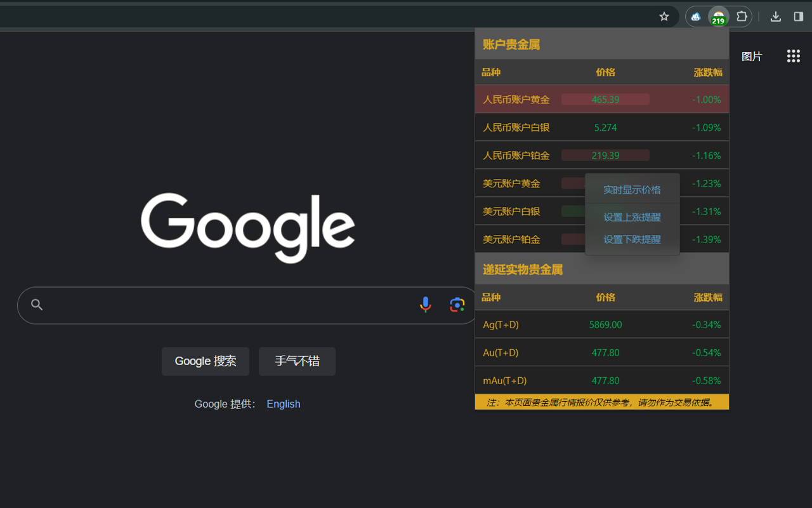Open the English language link
This screenshot has height=508, width=812.
[x=283, y=404]
